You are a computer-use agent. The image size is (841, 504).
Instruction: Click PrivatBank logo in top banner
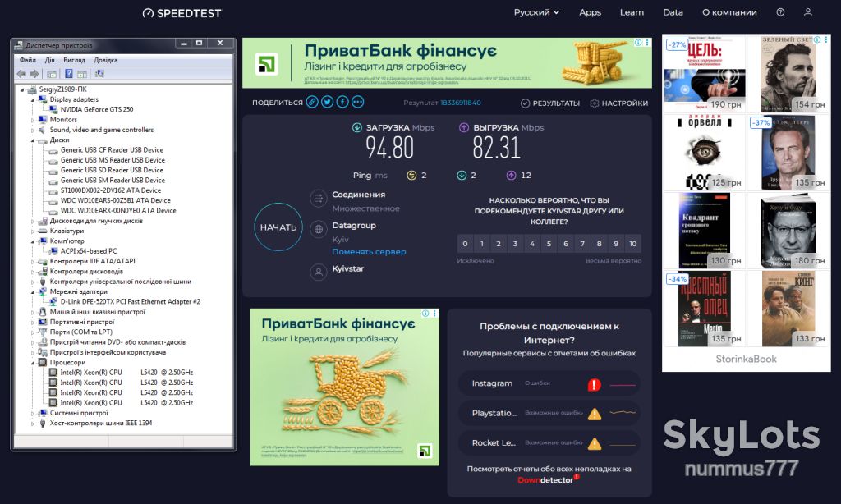267,64
